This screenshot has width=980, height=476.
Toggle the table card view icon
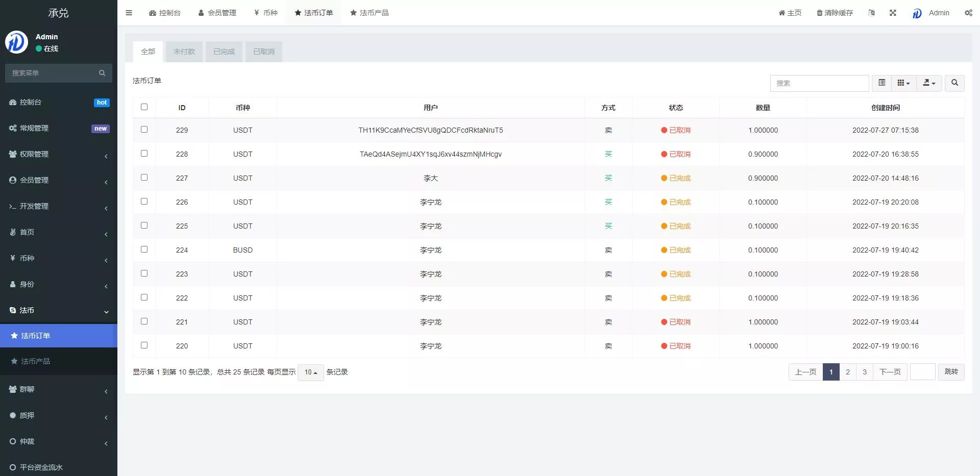[x=881, y=83]
